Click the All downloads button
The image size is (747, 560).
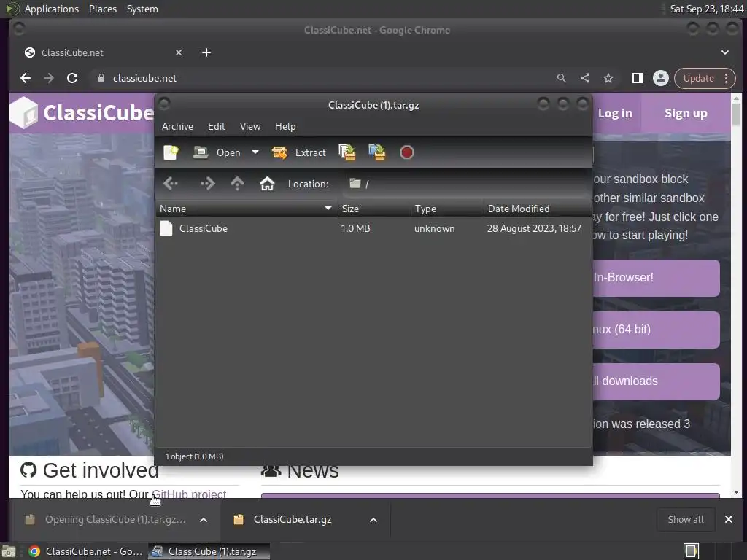tap(656, 381)
